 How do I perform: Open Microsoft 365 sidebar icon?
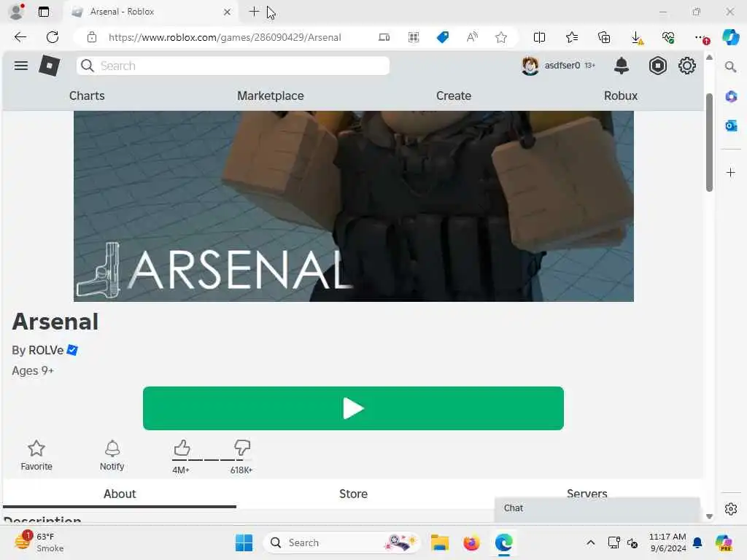point(731,97)
